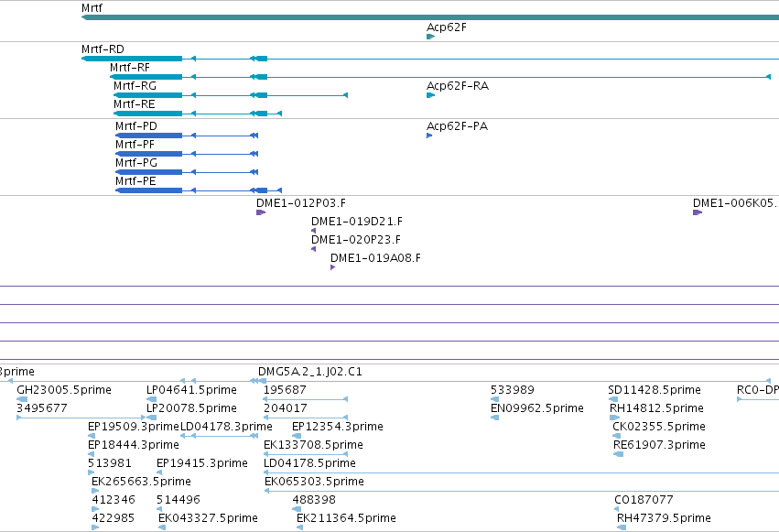Select the Mrtf gene span bar
Screen dimensions: 779x532
click(430, 17)
